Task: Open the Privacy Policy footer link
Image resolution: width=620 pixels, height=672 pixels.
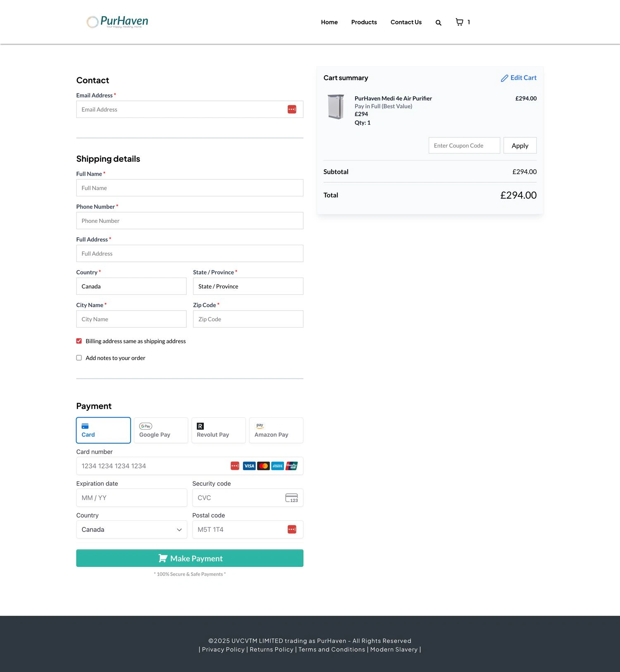Action: coord(223,650)
